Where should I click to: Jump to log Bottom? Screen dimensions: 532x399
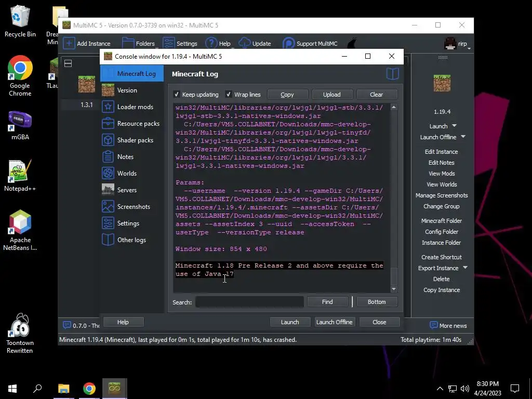377,302
